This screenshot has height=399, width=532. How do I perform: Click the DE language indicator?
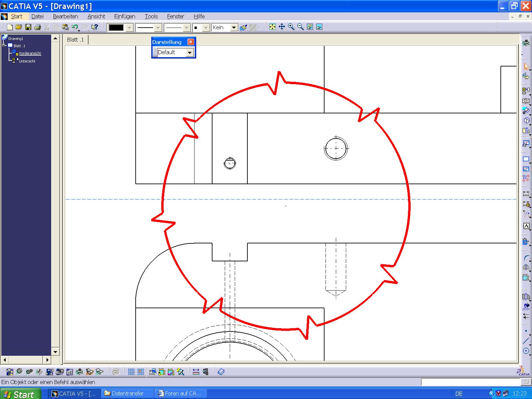tap(459, 394)
